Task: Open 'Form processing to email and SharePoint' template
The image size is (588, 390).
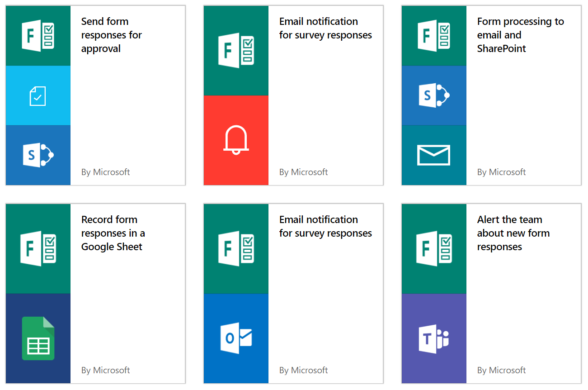Action: click(520, 35)
